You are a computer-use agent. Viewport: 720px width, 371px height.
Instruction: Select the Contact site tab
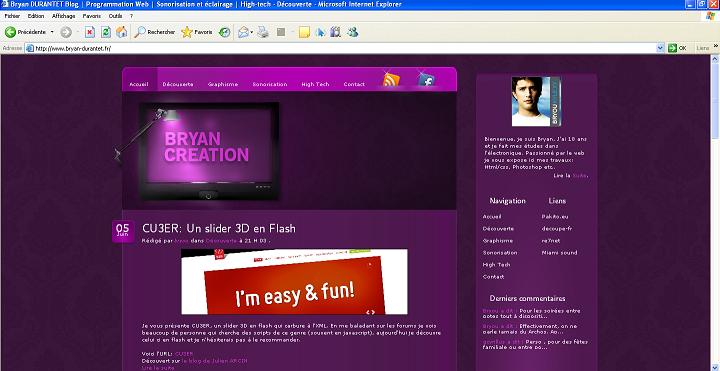(x=354, y=84)
